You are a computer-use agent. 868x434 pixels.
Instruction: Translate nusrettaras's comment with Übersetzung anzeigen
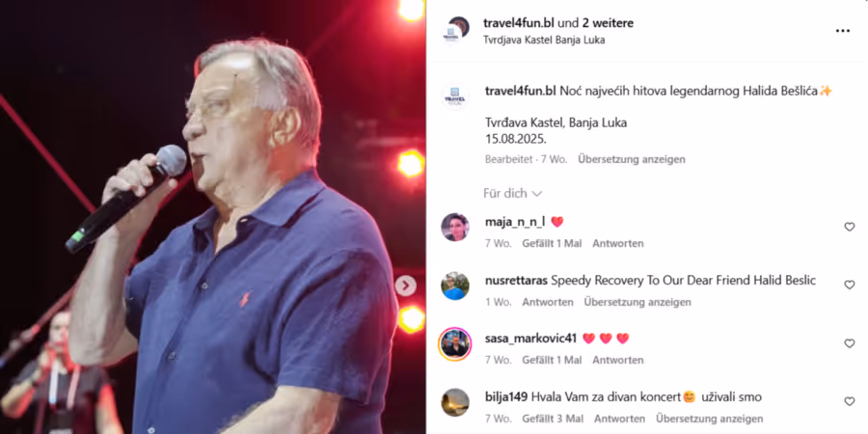coord(637,302)
